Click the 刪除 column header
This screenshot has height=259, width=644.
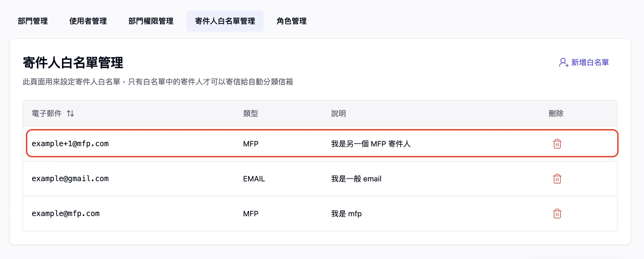556,113
